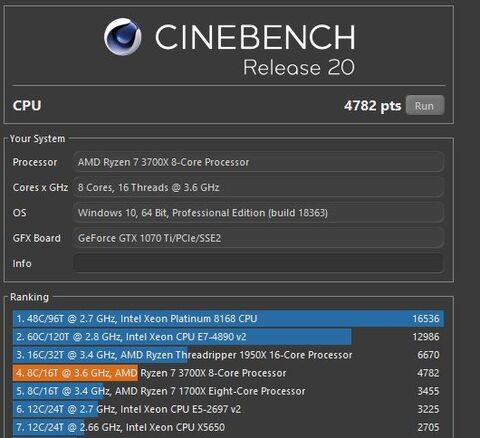Image resolution: width=480 pixels, height=438 pixels.
Task: Select the highlighted Ryzen 7 3700X ranking row
Action: pyautogui.click(x=228, y=373)
